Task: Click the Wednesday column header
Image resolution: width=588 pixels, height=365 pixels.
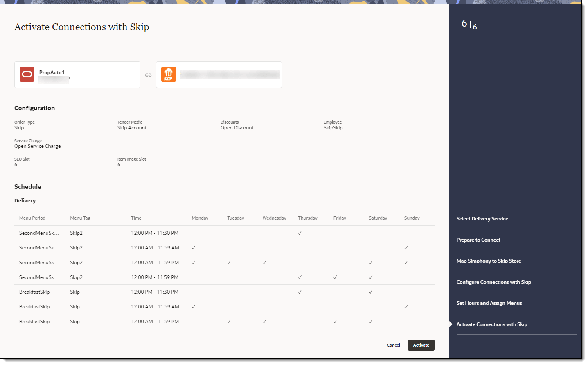Action: (x=275, y=218)
